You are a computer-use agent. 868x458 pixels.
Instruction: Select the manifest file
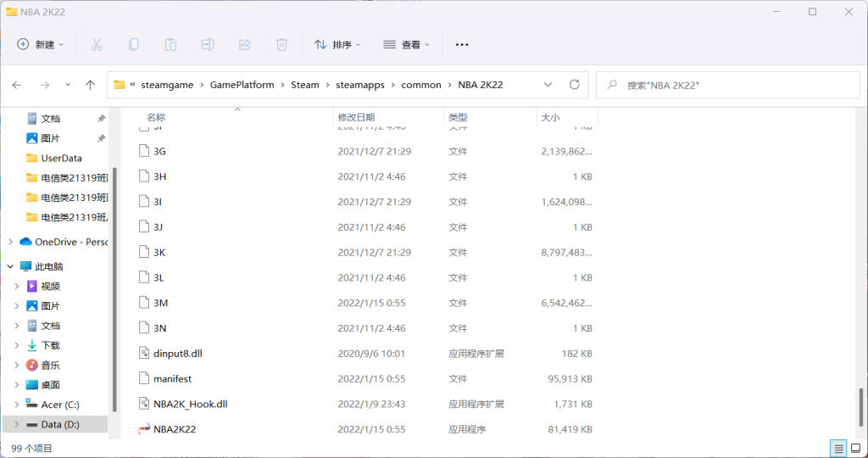point(172,379)
